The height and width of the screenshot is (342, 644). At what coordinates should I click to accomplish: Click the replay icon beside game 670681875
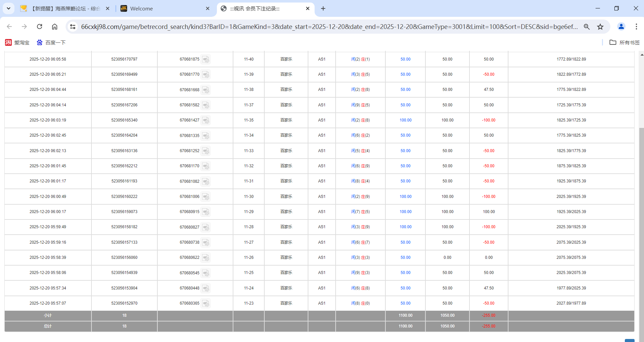[x=206, y=60]
